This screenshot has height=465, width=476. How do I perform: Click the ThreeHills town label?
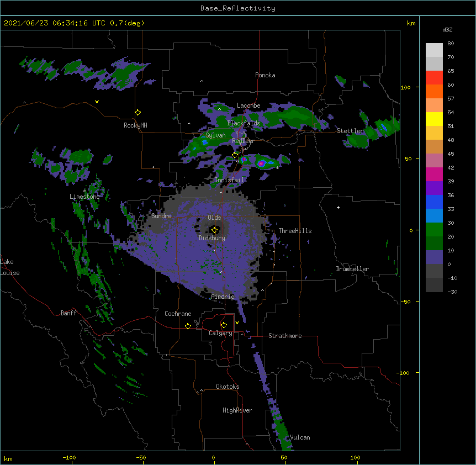pyautogui.click(x=295, y=231)
